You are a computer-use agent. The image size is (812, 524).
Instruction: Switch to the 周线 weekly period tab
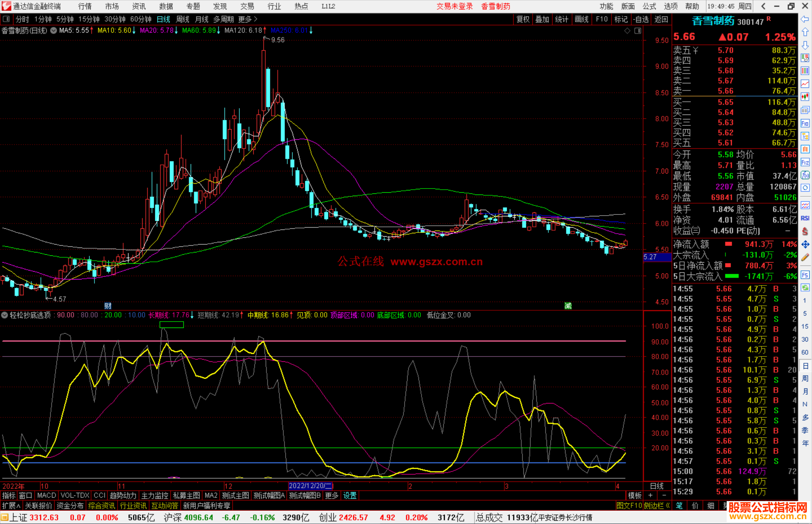click(x=183, y=19)
